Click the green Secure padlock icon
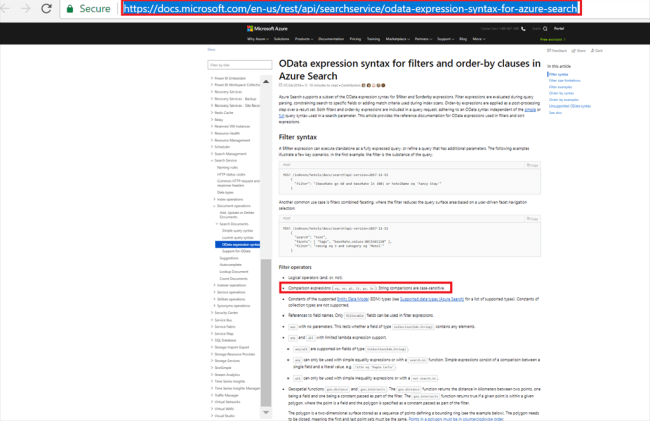650x421 pixels. pyautogui.click(x=70, y=9)
